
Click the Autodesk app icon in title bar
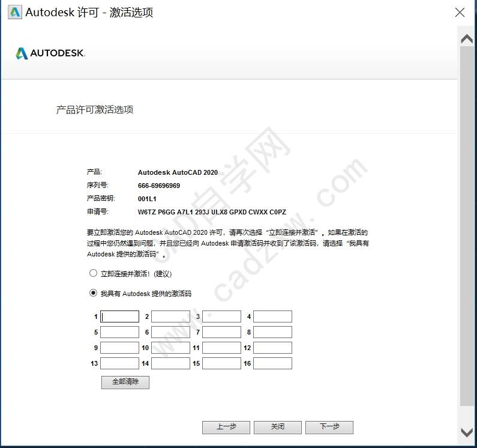click(15, 13)
